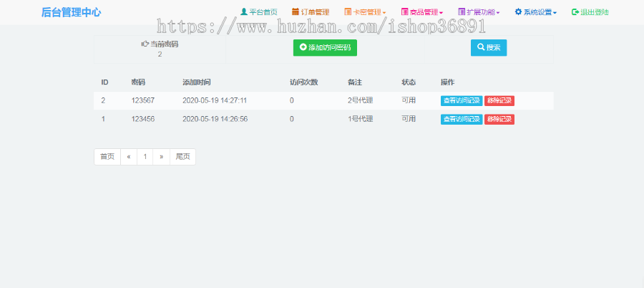View access records for password 123567
The image size is (644, 288).
pyautogui.click(x=462, y=101)
